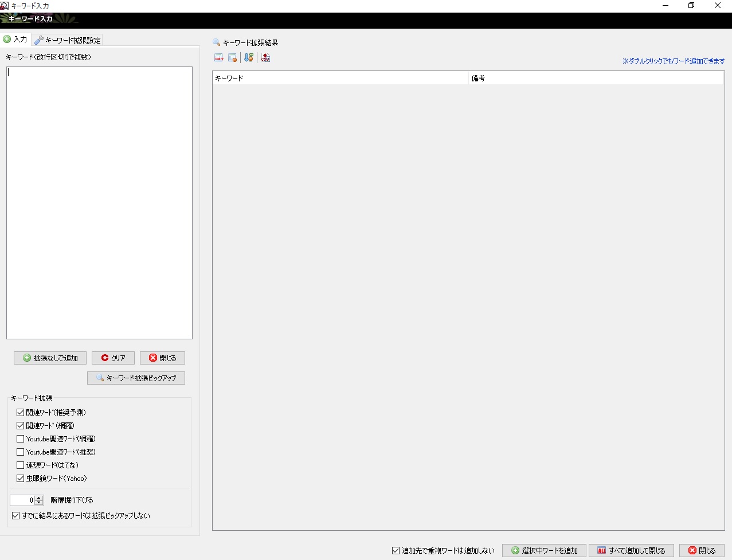732x560 pixels.
Task: Click 拡張なしで追加 button
Action: [50, 358]
